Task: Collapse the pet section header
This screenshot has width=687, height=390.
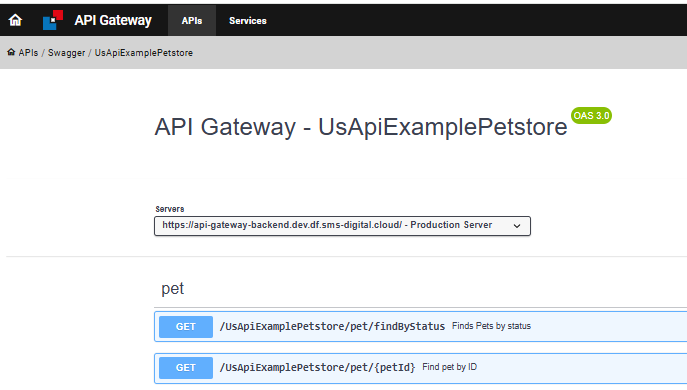Action: coord(173,288)
